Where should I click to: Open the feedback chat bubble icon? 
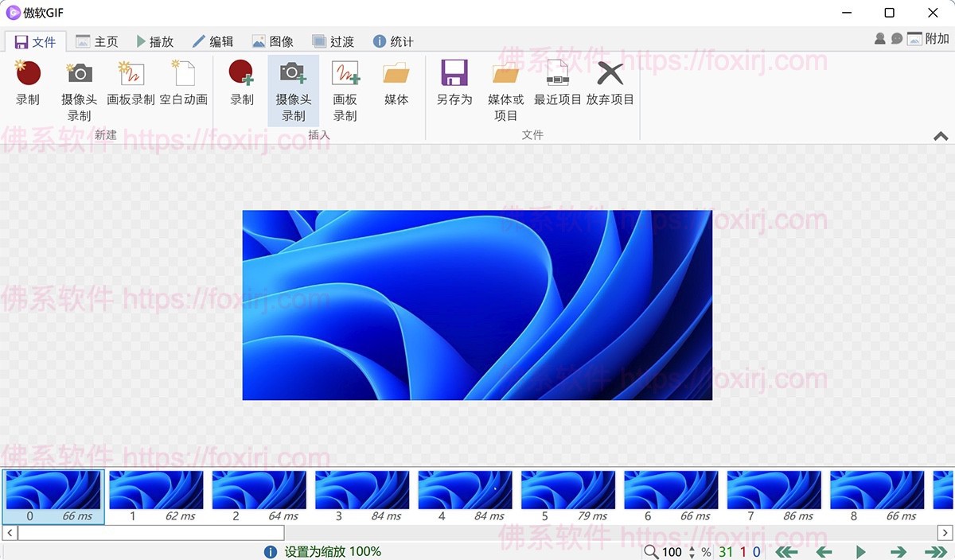tap(896, 37)
